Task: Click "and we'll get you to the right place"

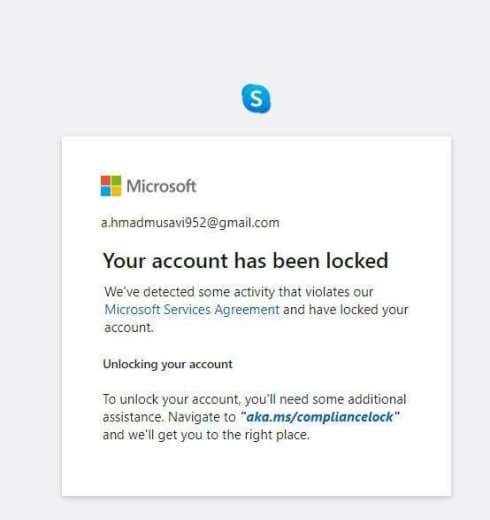Action: click(206, 435)
